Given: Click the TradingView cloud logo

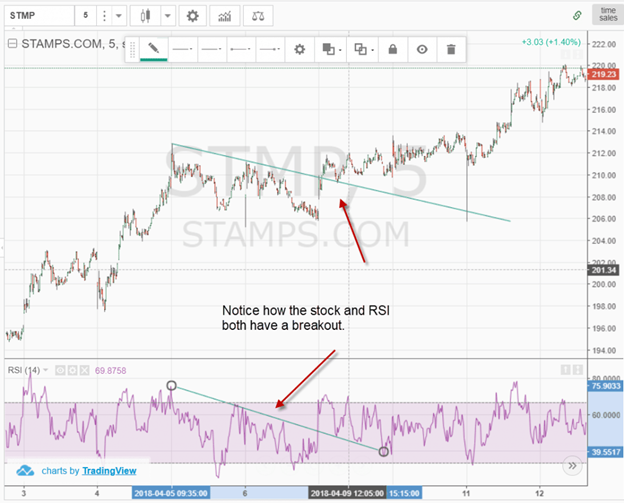Looking at the screenshot, I should 25,471.
